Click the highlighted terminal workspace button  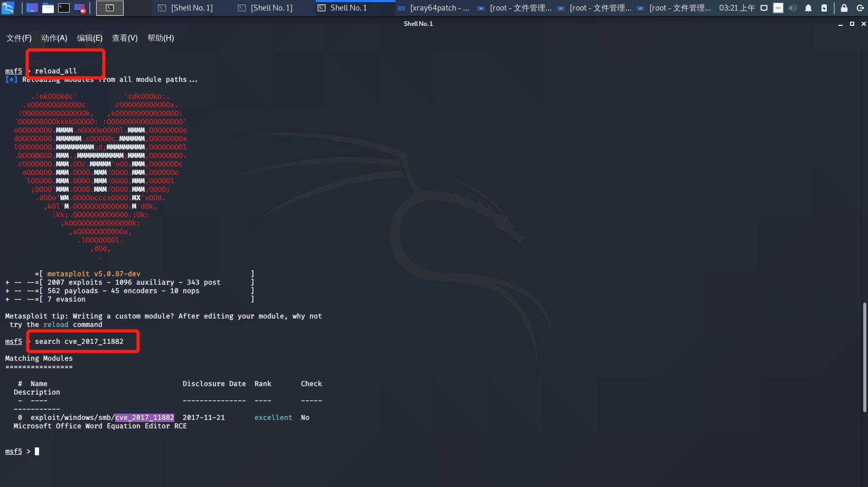110,8
